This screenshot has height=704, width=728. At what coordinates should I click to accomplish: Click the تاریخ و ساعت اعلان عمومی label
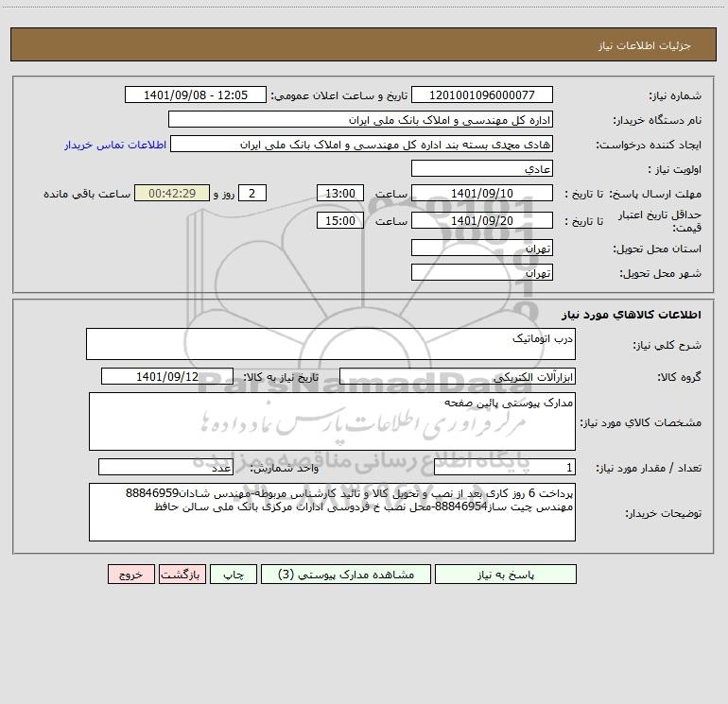point(339,95)
